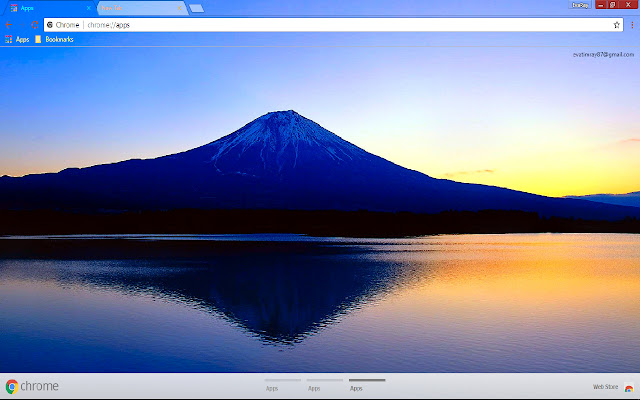This screenshot has height=400, width=640.
Task: Reload the page with the refresh icon
Action: (35, 25)
